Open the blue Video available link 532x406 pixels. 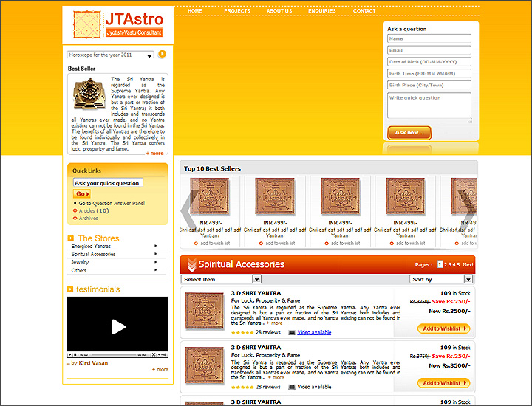314,332
